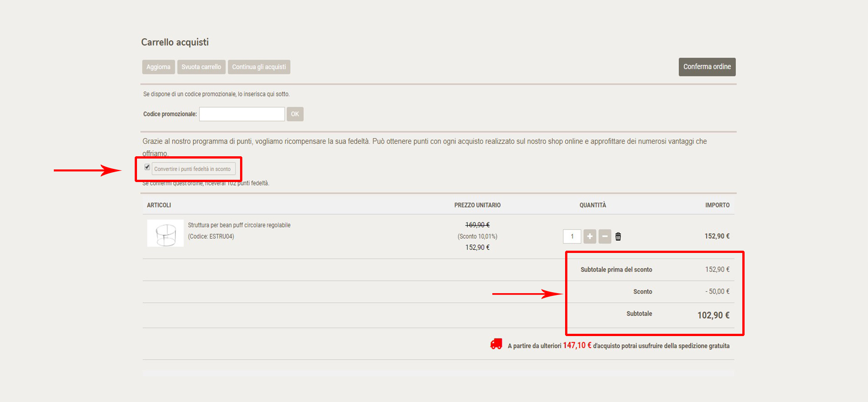Empty the cart with Svuota carrello
The width and height of the screenshot is (868, 402).
pos(201,67)
